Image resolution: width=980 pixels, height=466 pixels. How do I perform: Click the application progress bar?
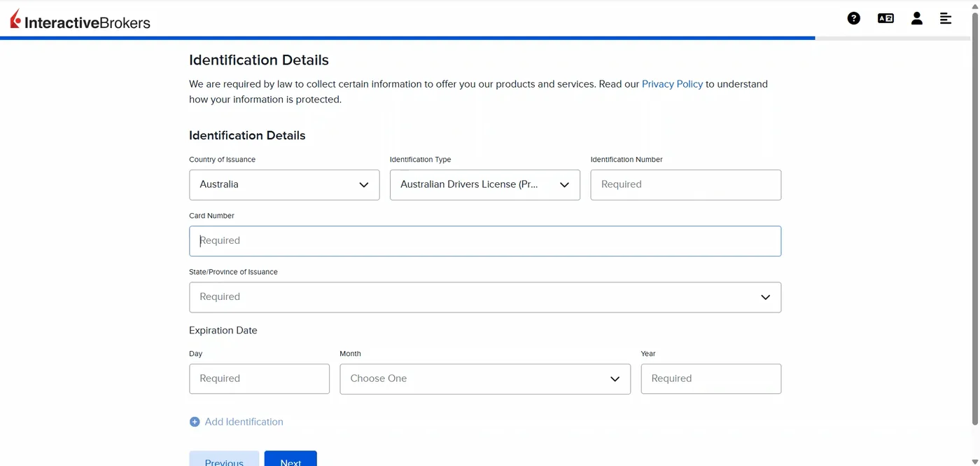pos(485,38)
